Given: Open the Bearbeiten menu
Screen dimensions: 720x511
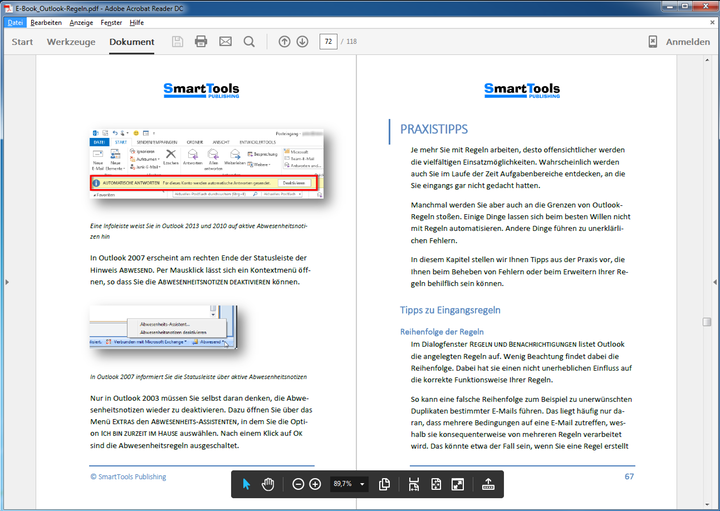Looking at the screenshot, I should click(x=46, y=22).
